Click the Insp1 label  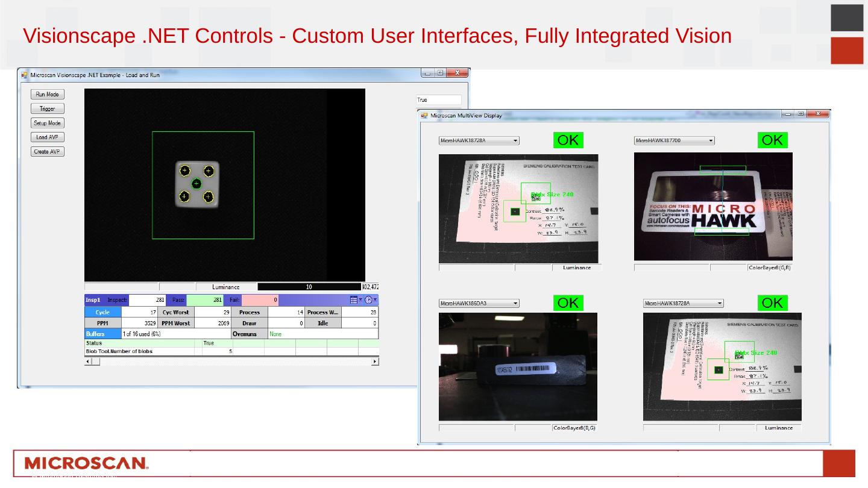click(x=93, y=299)
